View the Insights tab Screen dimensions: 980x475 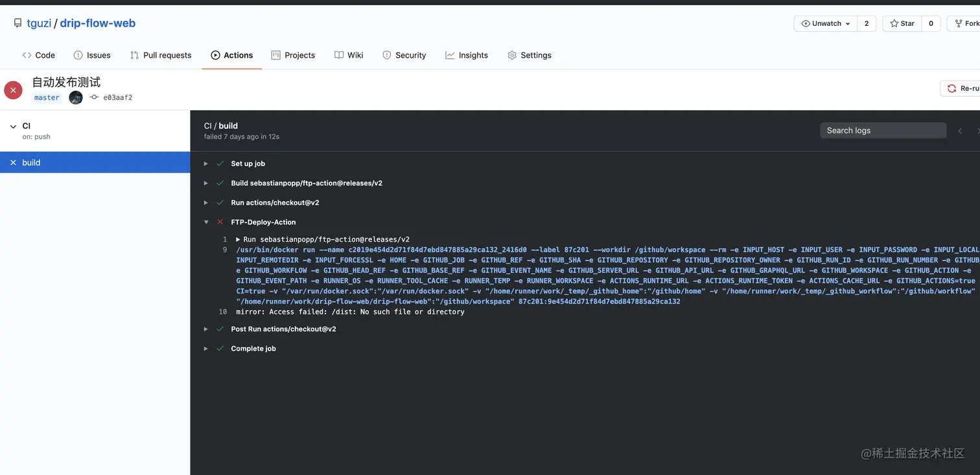(467, 55)
